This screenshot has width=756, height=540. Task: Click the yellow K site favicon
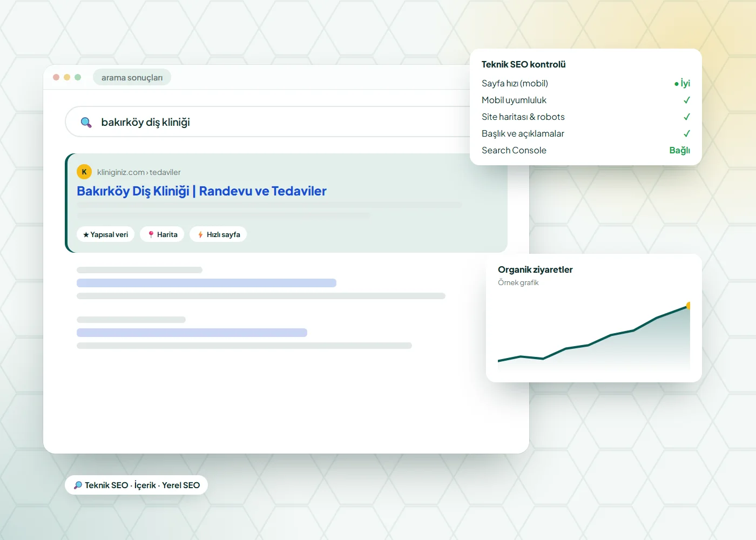[84, 172]
